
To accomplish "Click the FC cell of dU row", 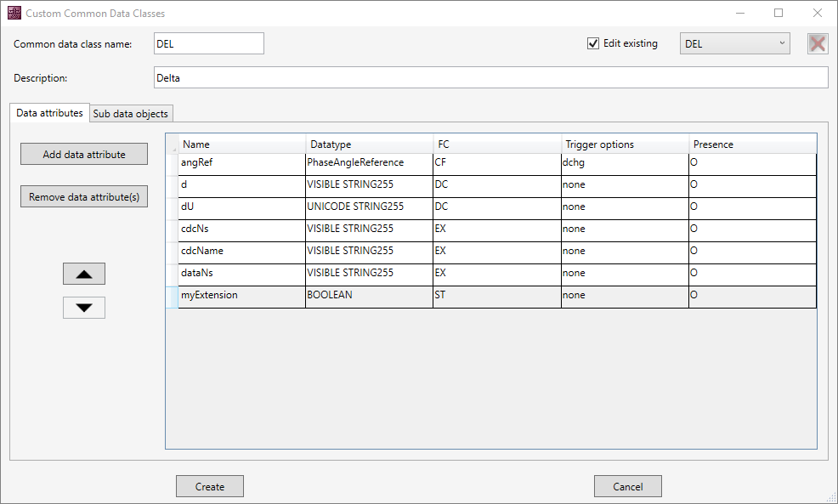I will coord(497,208).
